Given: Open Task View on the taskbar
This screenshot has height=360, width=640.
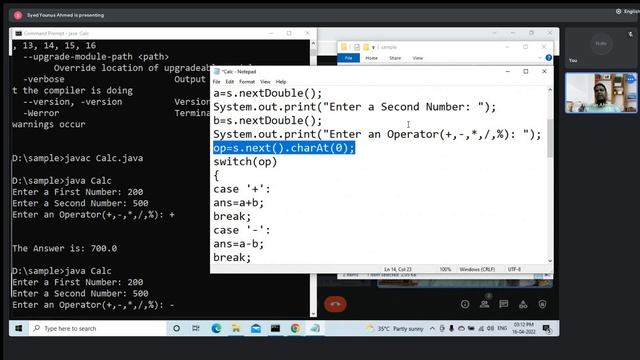Looking at the screenshot, I should pyautogui.click(x=196, y=328).
